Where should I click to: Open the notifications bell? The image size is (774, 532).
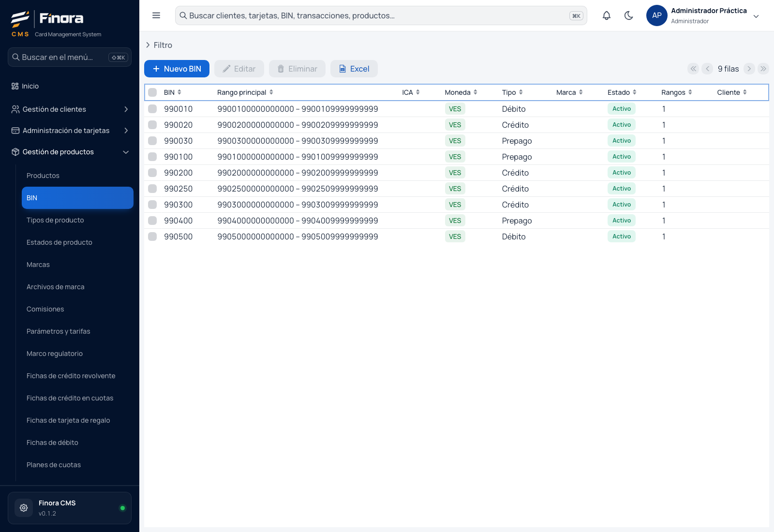point(606,15)
